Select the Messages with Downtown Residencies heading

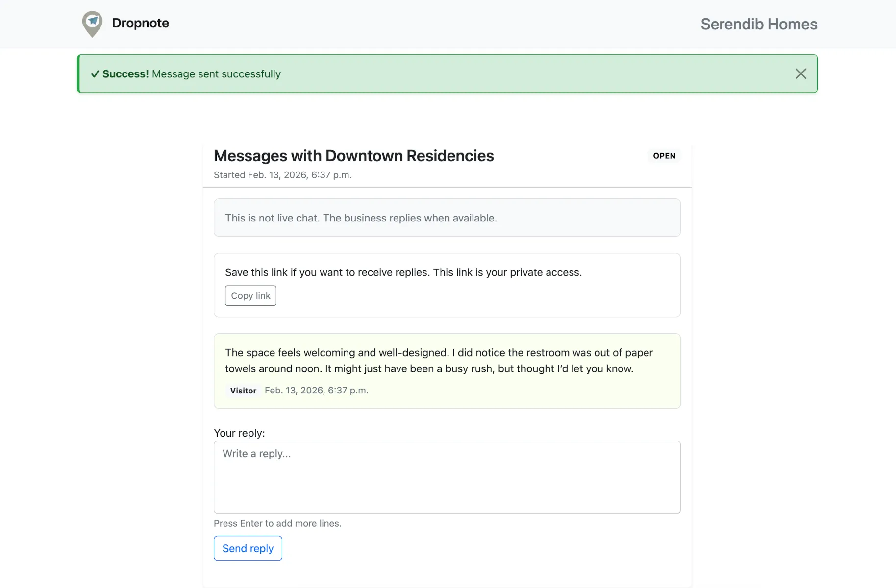click(353, 156)
